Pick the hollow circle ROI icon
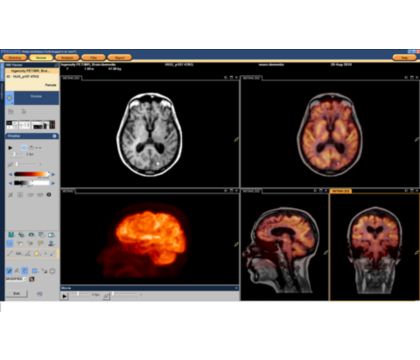Viewport: 420px width, 360px height. click(52, 271)
